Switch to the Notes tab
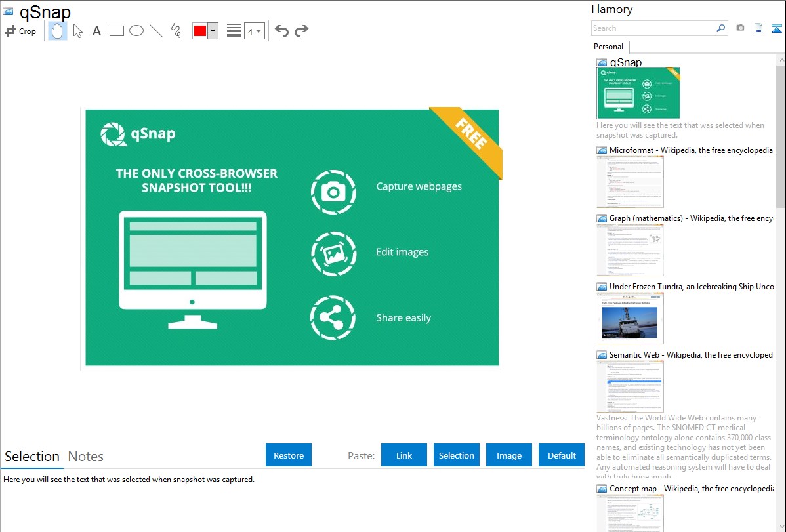This screenshot has width=786, height=532. pos(86,457)
